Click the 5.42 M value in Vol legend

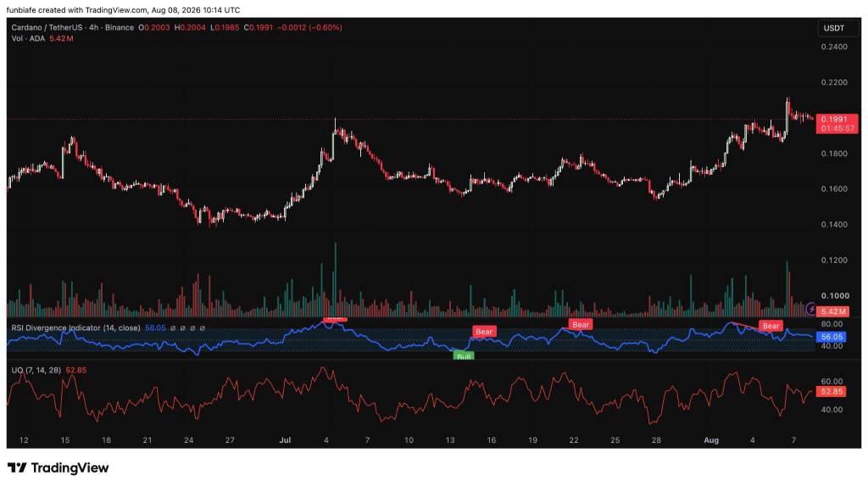(61, 39)
